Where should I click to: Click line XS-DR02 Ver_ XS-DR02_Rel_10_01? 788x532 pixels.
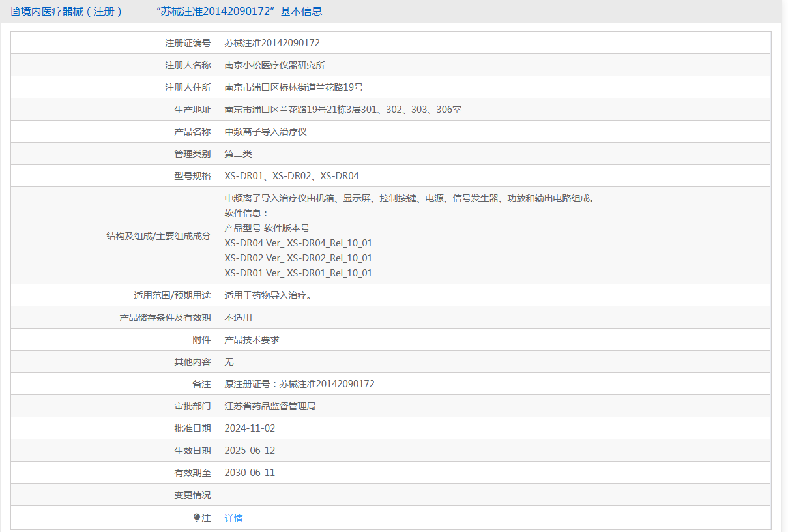pos(299,258)
